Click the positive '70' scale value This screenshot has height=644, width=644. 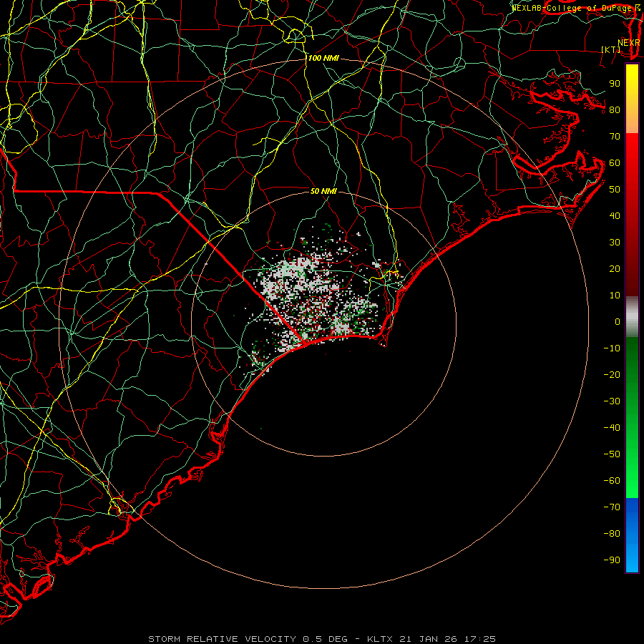click(x=615, y=137)
